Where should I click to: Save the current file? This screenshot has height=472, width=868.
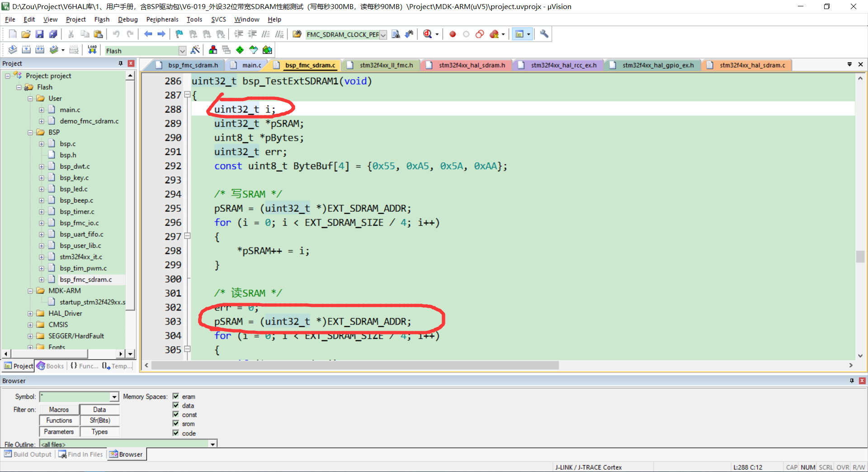coord(40,34)
